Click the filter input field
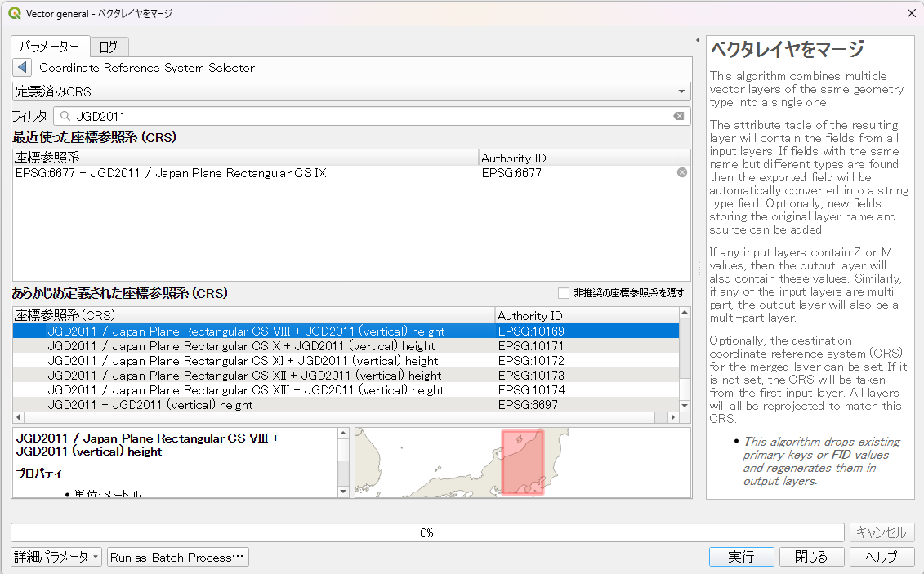This screenshot has height=574, width=924. pyautogui.click(x=371, y=116)
